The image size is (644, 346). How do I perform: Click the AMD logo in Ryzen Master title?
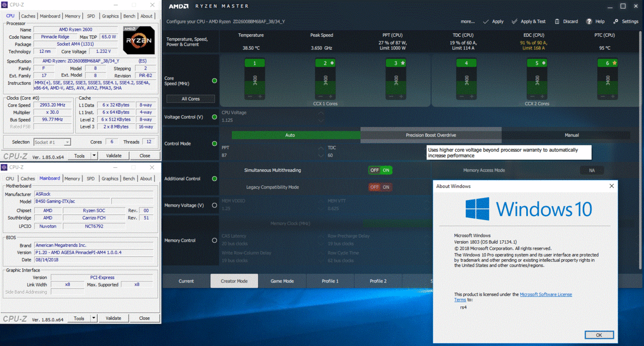coord(179,7)
